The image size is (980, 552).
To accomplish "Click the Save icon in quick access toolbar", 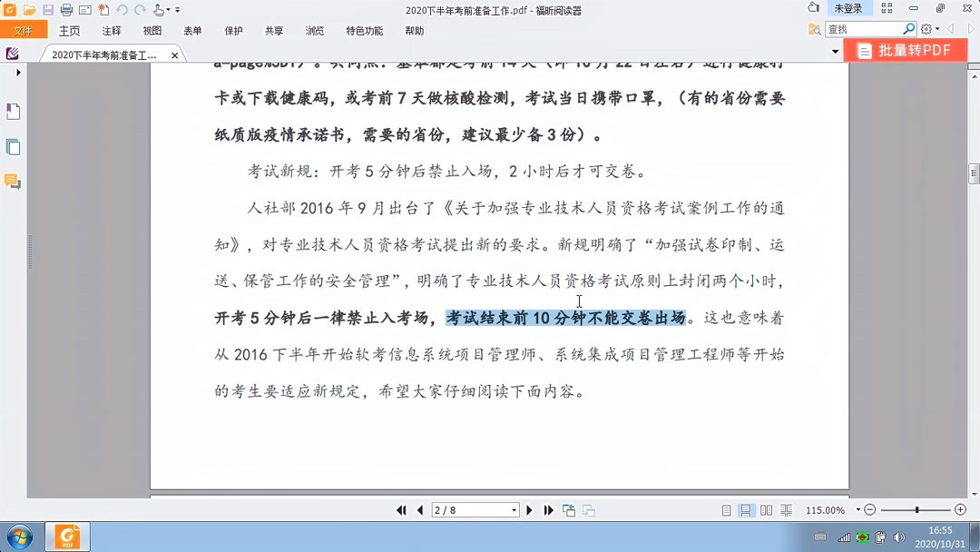I will [47, 9].
